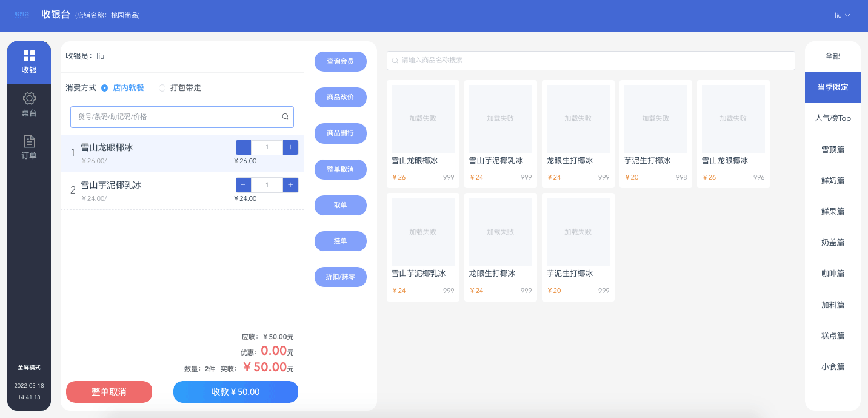The image size is (868, 418).
Task: Open the 桌台 table management icon
Action: coord(29,98)
